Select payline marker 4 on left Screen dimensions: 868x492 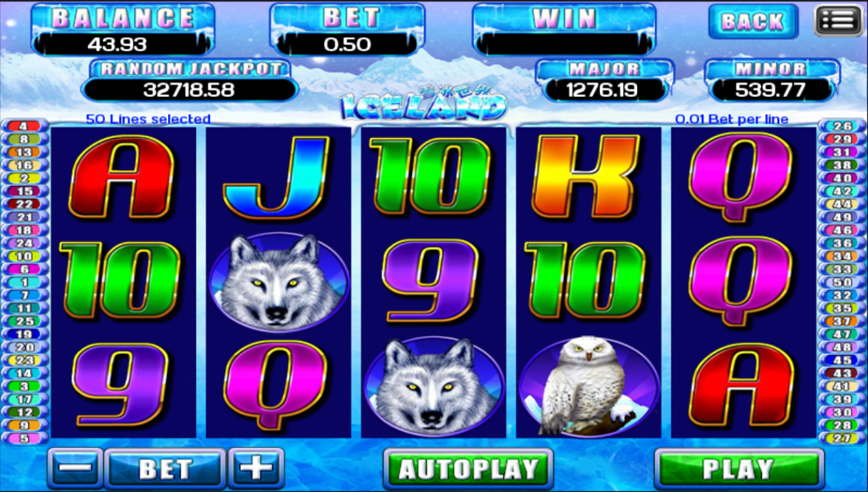click(x=24, y=126)
